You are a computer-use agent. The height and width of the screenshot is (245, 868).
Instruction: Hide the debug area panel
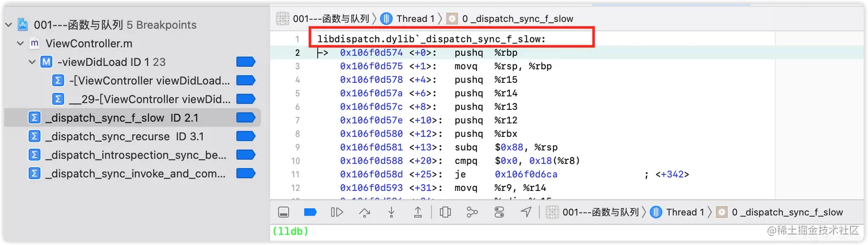283,212
